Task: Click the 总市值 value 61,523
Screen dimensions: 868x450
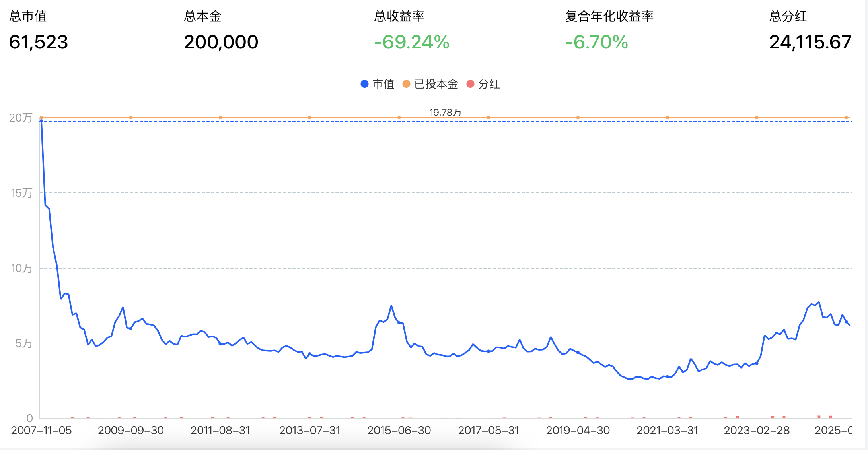Action: pos(39,43)
